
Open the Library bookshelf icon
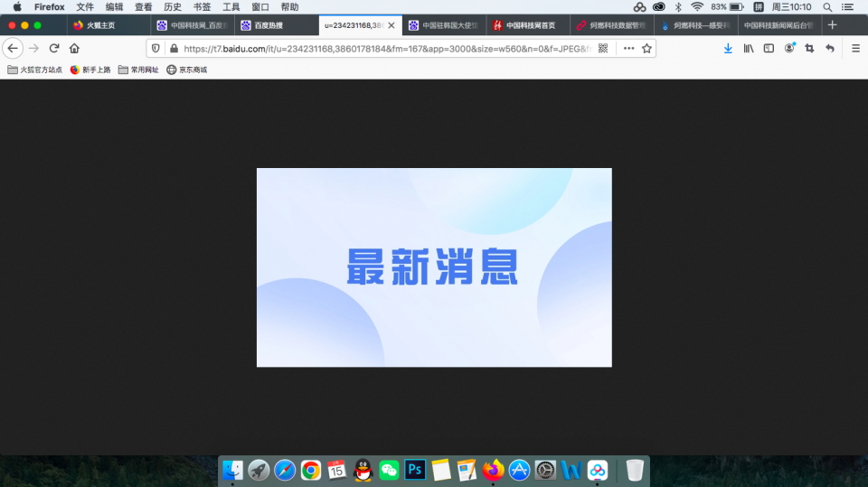749,48
